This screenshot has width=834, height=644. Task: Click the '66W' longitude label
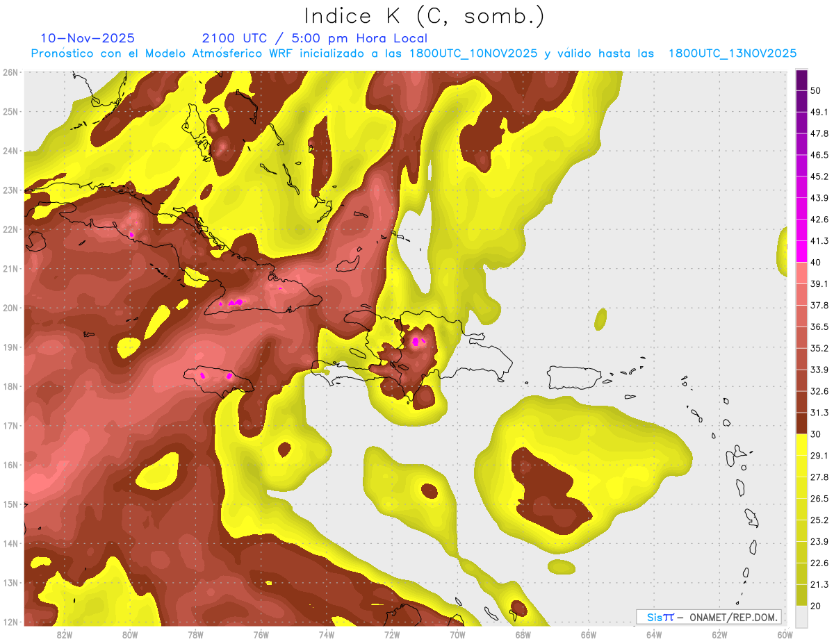click(588, 634)
